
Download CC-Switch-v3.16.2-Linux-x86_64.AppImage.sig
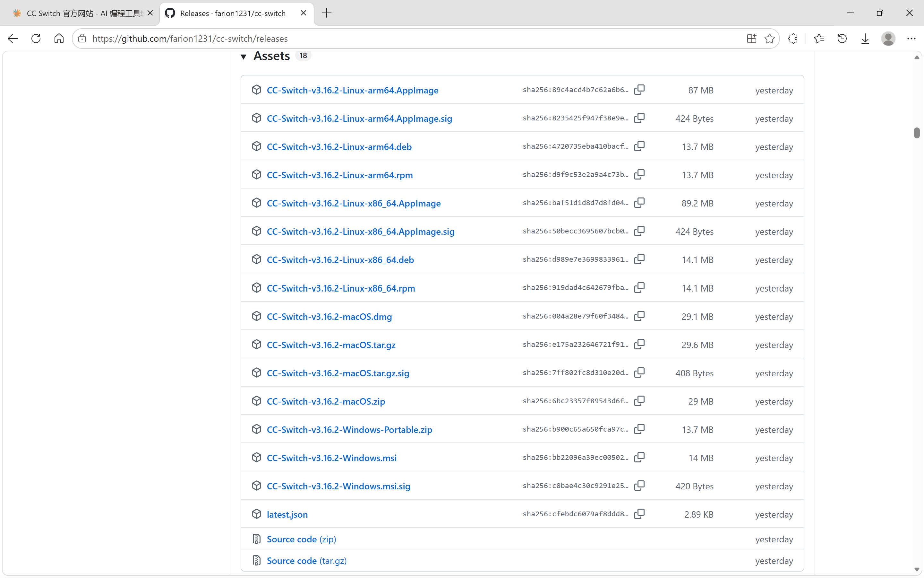(x=360, y=232)
